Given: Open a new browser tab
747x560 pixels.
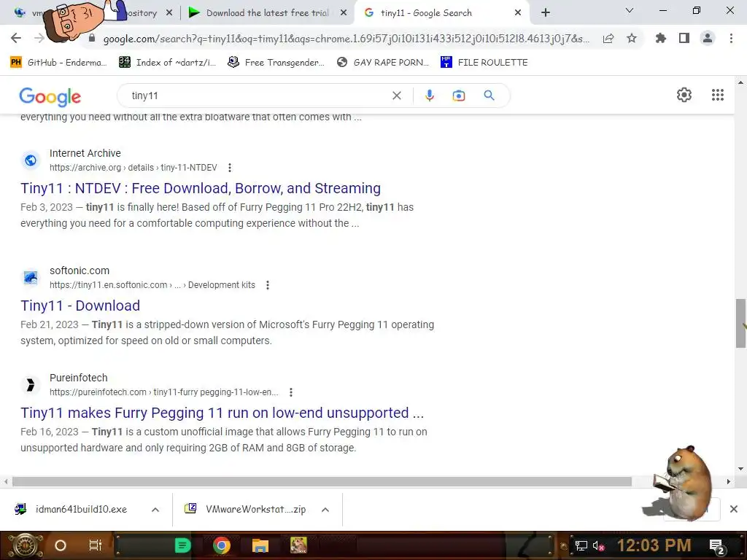Looking at the screenshot, I should coord(546,12).
